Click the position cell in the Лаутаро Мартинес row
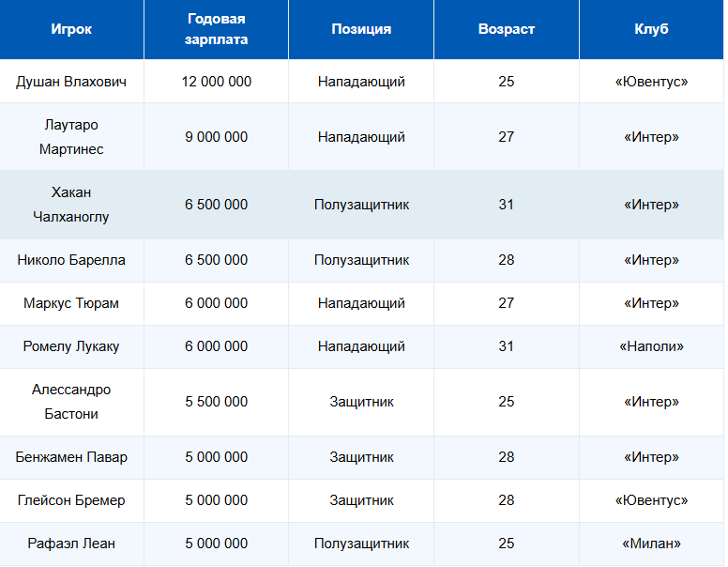The image size is (728, 567). (361, 137)
